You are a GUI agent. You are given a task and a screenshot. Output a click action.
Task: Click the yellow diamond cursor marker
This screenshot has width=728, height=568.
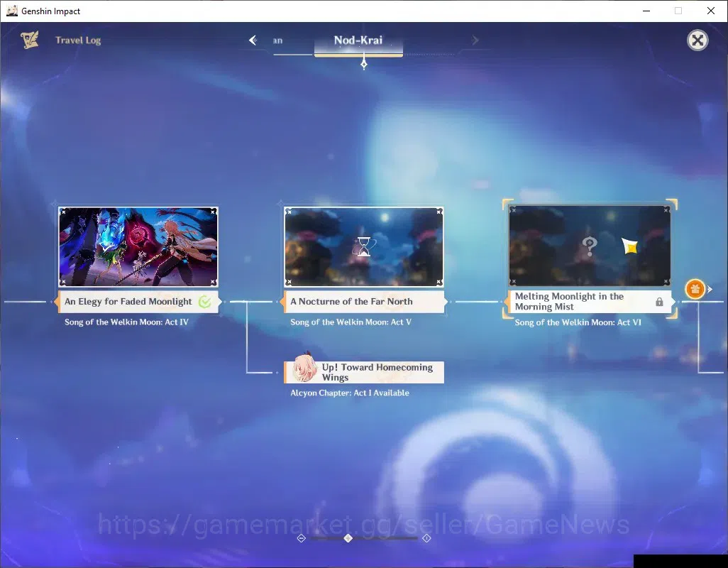[x=630, y=246]
